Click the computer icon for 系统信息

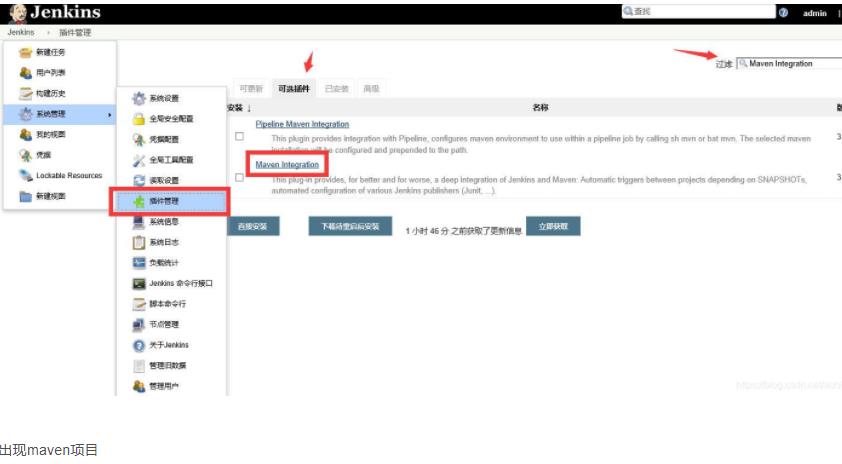coord(139,221)
